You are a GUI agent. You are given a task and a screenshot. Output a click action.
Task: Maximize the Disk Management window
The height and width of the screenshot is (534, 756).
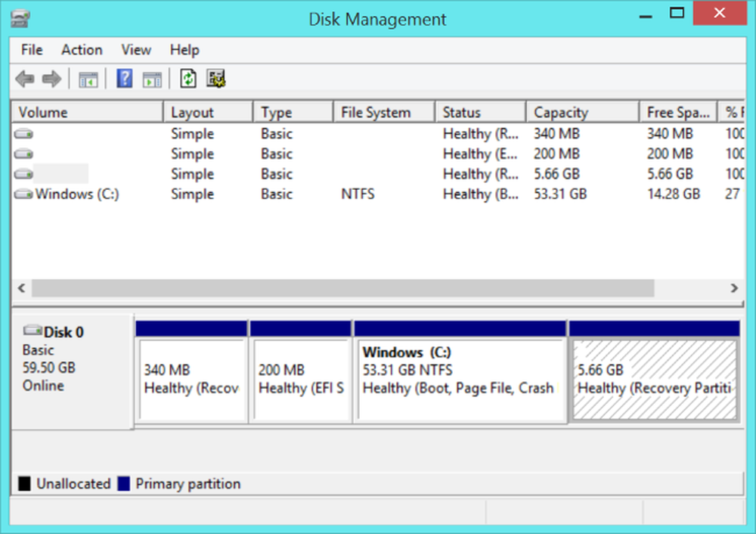(x=677, y=14)
